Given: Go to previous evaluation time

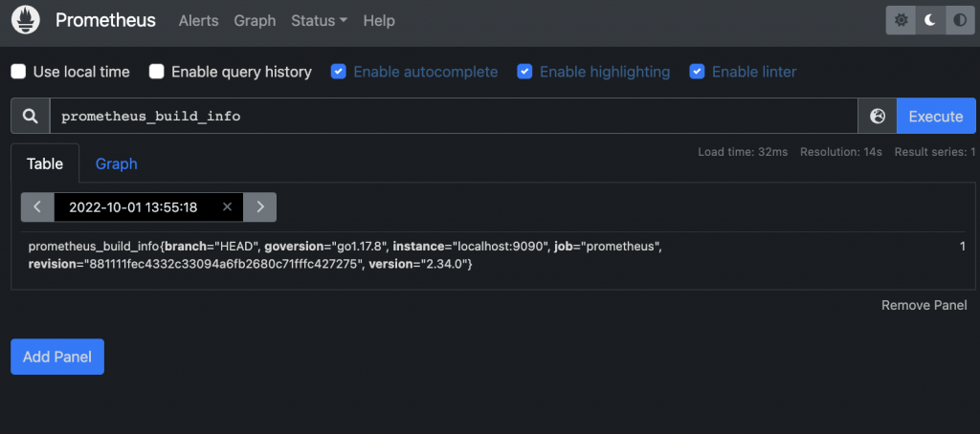Looking at the screenshot, I should click(x=37, y=206).
